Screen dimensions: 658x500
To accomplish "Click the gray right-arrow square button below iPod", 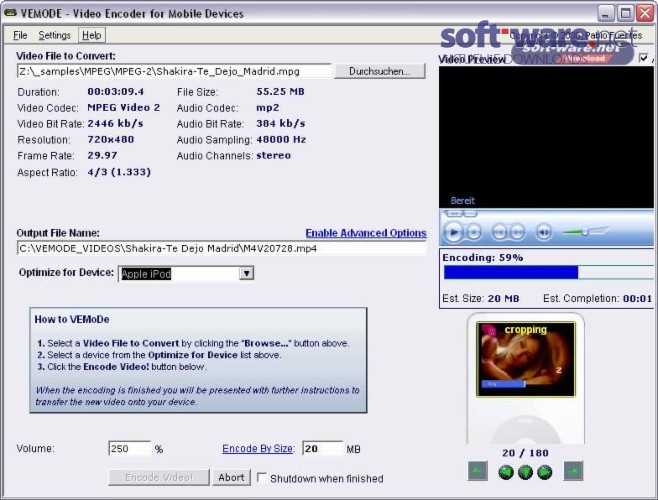I will (x=573, y=471).
